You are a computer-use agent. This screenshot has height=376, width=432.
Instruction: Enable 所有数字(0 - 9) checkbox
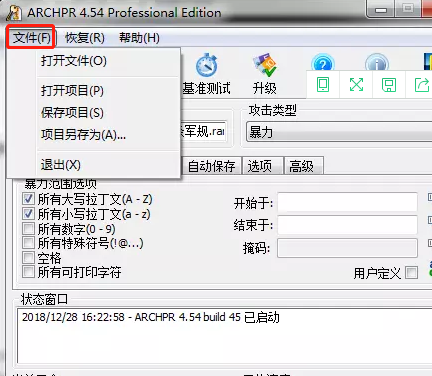[x=28, y=229]
